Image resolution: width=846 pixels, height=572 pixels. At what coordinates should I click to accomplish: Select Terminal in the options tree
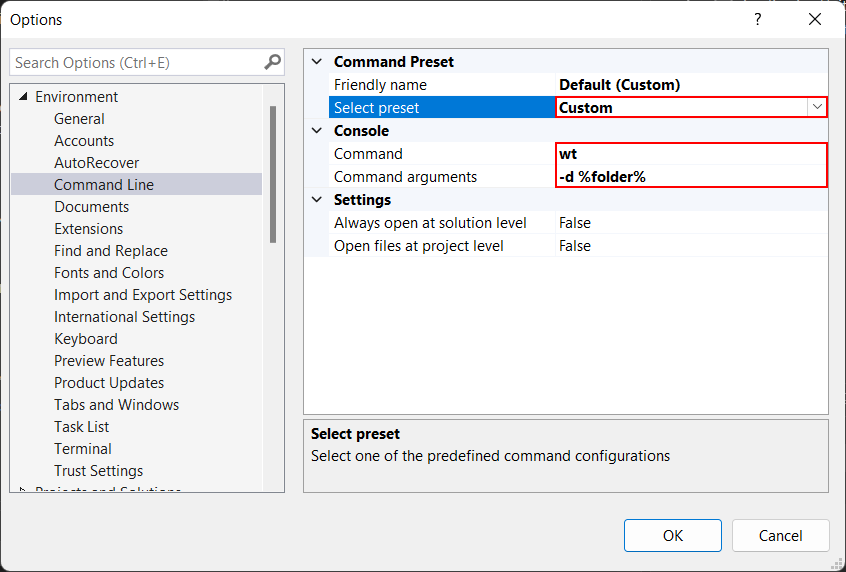coord(83,449)
